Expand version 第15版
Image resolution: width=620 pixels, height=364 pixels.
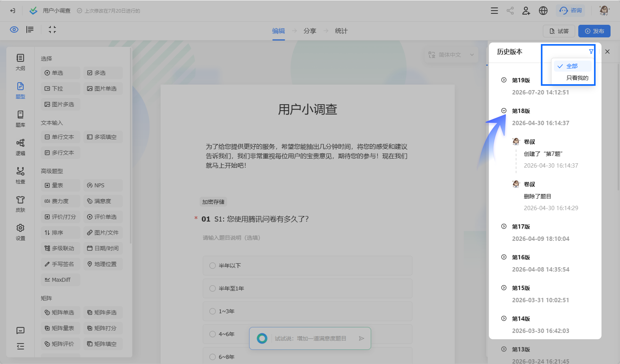pos(504,288)
